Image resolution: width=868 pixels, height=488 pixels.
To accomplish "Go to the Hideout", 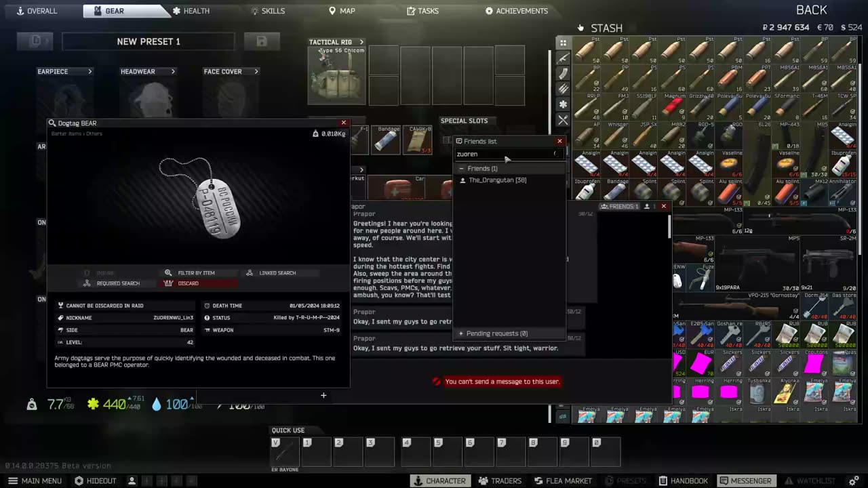I will 95,481.
